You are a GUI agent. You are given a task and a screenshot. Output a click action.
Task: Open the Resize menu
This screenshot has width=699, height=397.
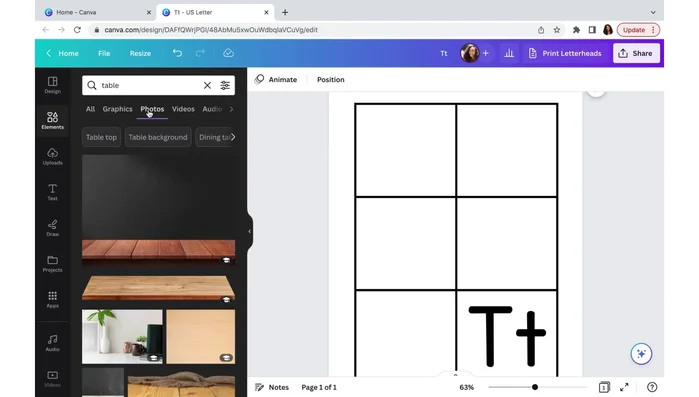pyautogui.click(x=140, y=53)
